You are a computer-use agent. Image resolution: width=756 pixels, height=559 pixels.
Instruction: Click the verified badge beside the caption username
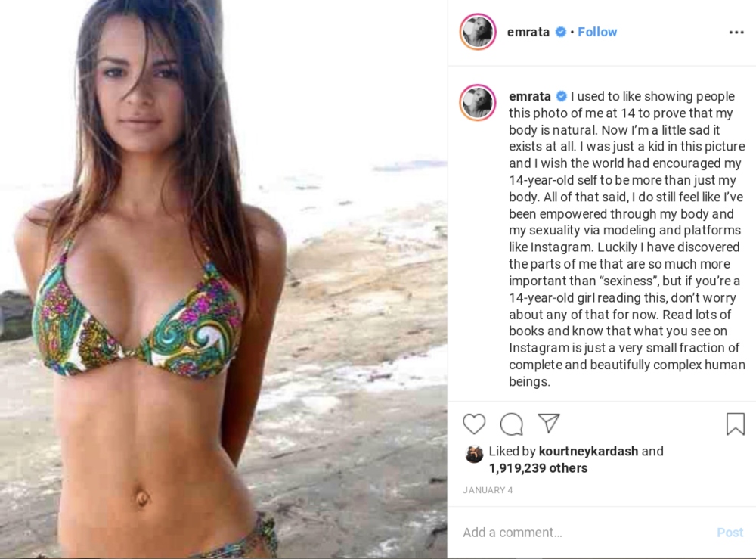coord(561,96)
